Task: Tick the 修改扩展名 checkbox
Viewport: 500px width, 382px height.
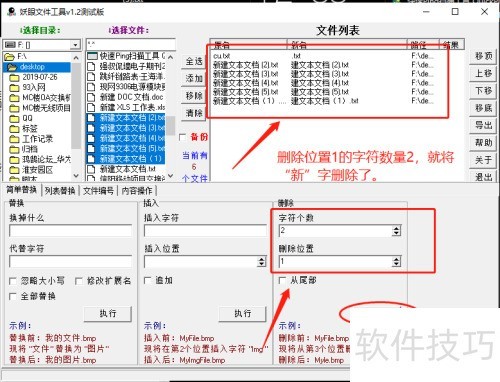Action: [79, 281]
